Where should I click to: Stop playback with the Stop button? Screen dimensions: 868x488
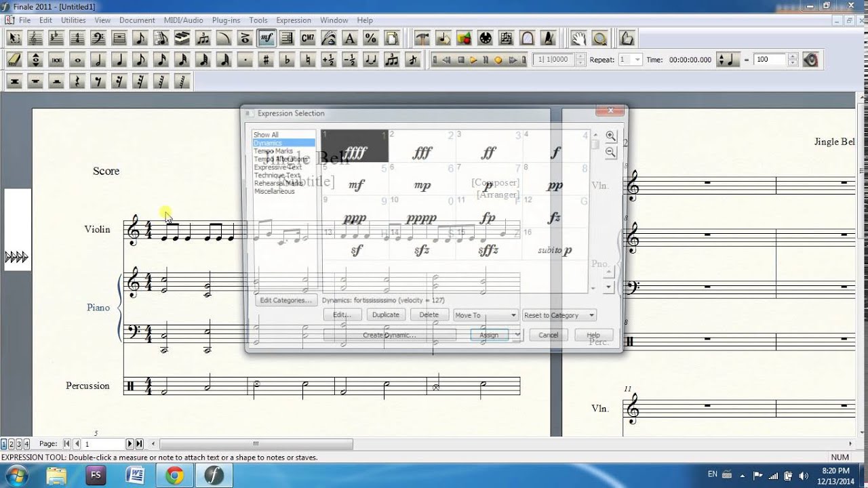click(x=461, y=60)
